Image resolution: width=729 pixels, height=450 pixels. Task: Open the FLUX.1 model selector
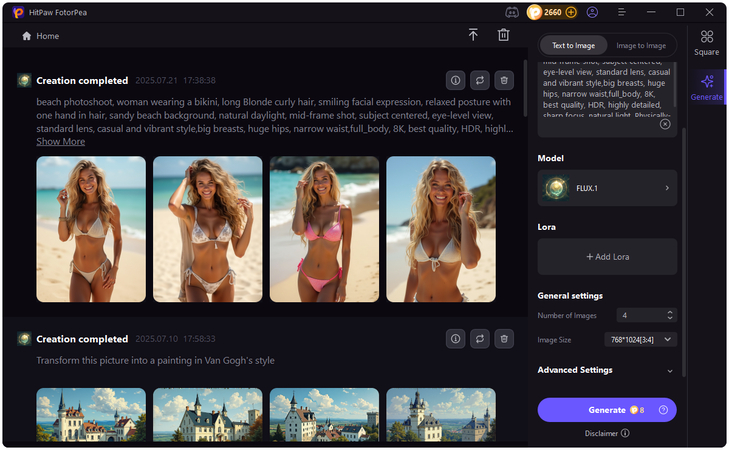(x=607, y=188)
